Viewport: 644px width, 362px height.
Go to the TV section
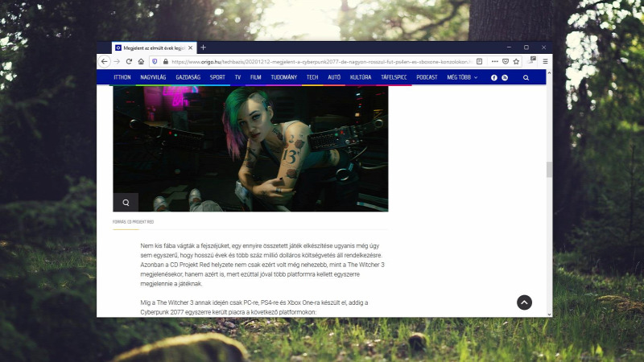point(237,77)
